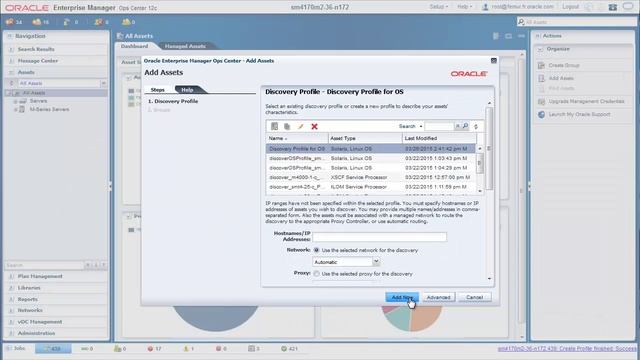
Task: Select the XSCF Service Processor row
Action: point(371,177)
